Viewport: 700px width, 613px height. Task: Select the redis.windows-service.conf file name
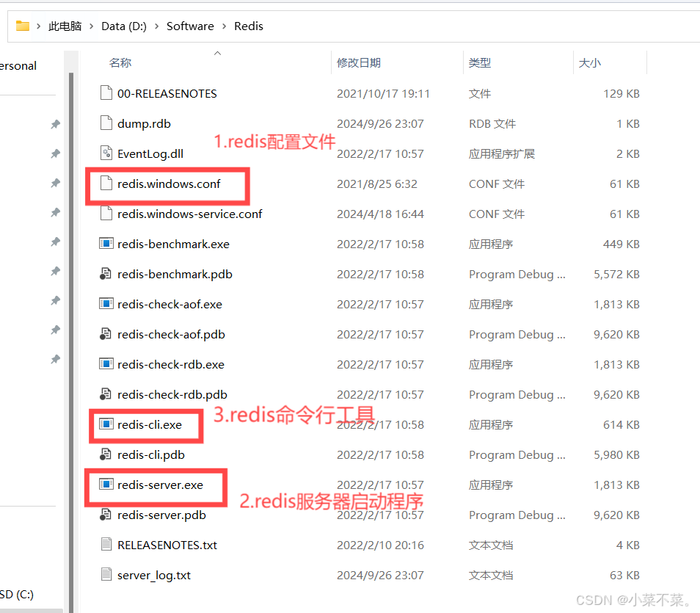[190, 214]
